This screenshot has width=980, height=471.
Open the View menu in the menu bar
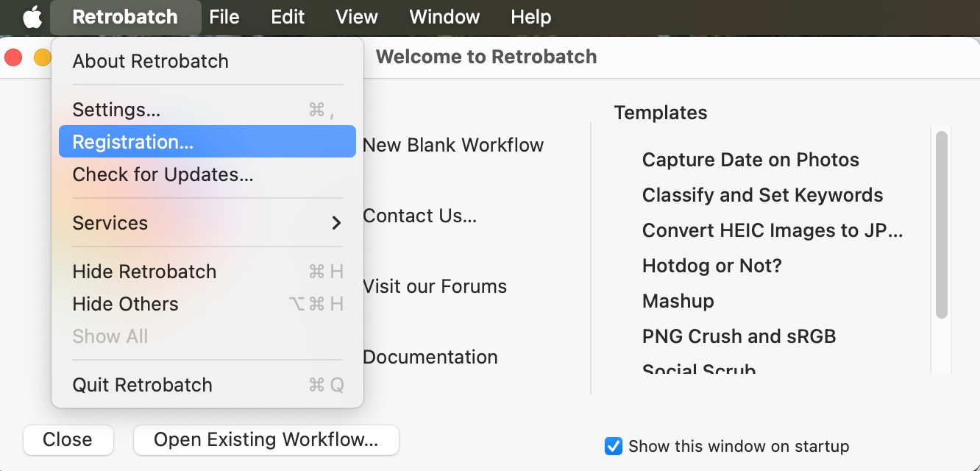pyautogui.click(x=356, y=17)
